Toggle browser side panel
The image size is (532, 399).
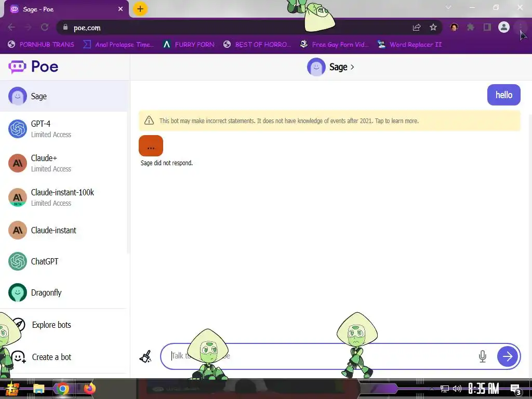click(487, 27)
